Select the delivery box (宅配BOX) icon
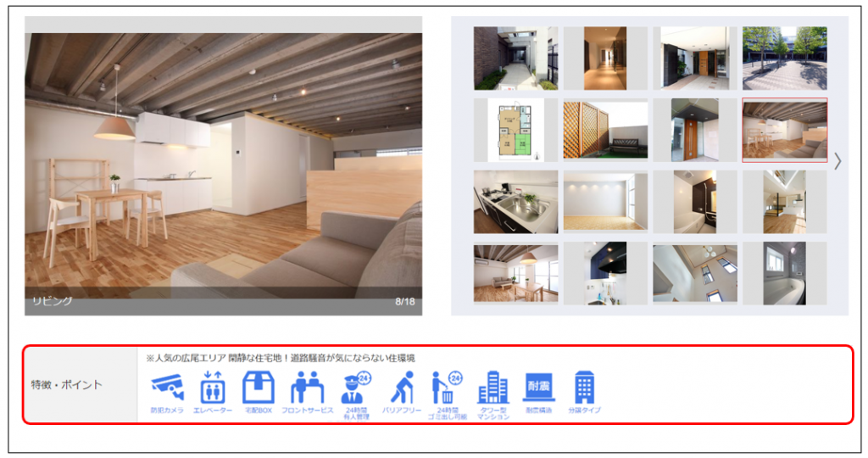Viewport: 868px width, 458px height. point(259,388)
